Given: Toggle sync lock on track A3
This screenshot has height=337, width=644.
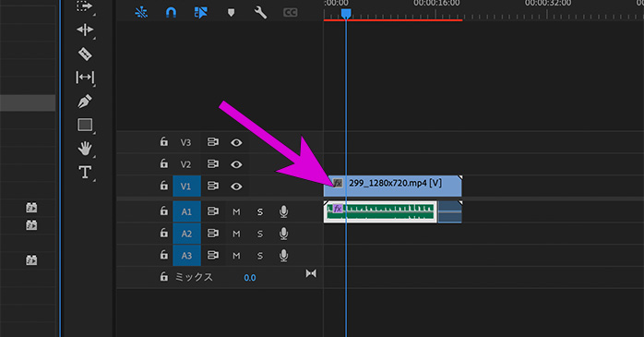Looking at the screenshot, I should pos(213,255).
